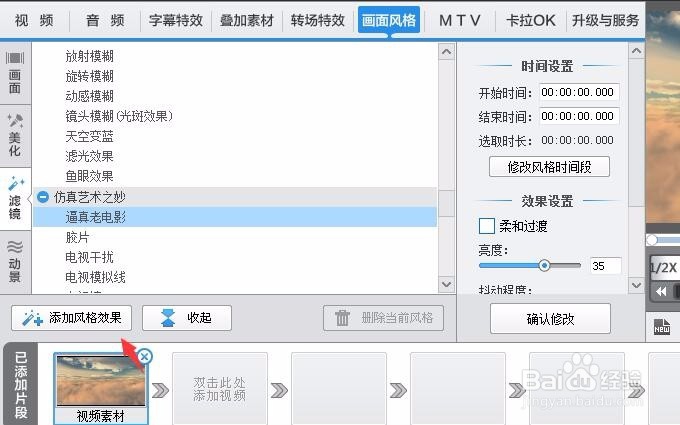Open the 卡拉OK tab
This screenshot has width=680, height=425.
pos(531,20)
